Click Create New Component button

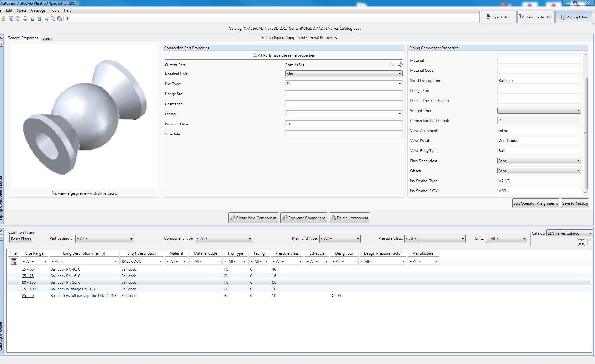click(x=253, y=218)
